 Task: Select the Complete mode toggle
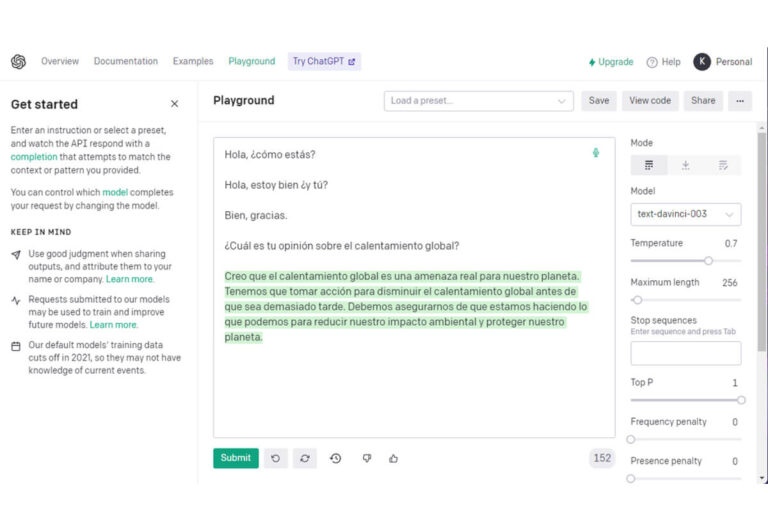coord(649,165)
